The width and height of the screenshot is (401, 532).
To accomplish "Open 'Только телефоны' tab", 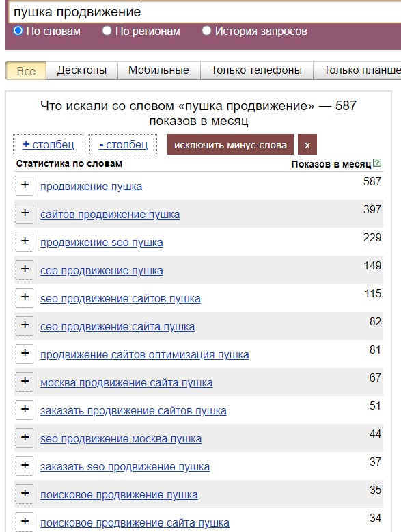I will [x=256, y=70].
